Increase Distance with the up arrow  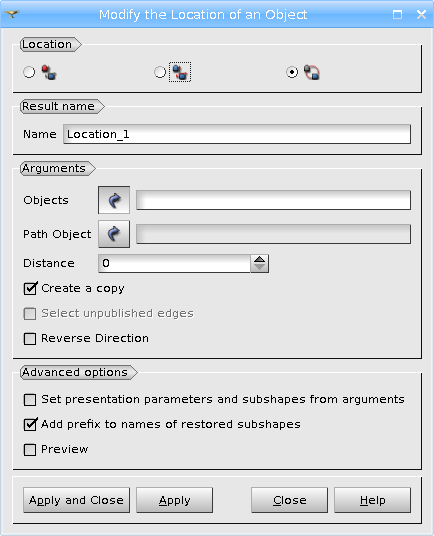[259, 259]
